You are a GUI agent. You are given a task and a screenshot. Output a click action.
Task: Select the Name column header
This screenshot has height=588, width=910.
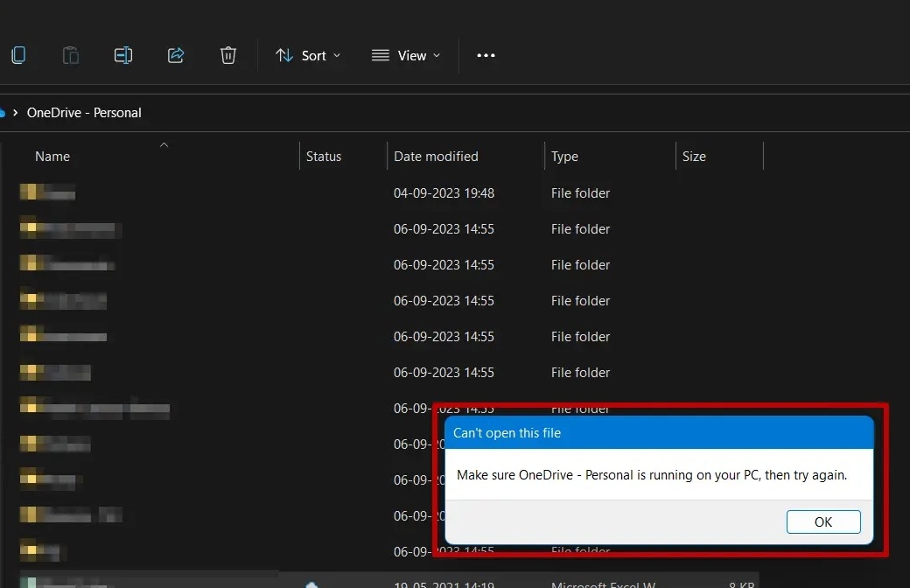pyautogui.click(x=52, y=156)
